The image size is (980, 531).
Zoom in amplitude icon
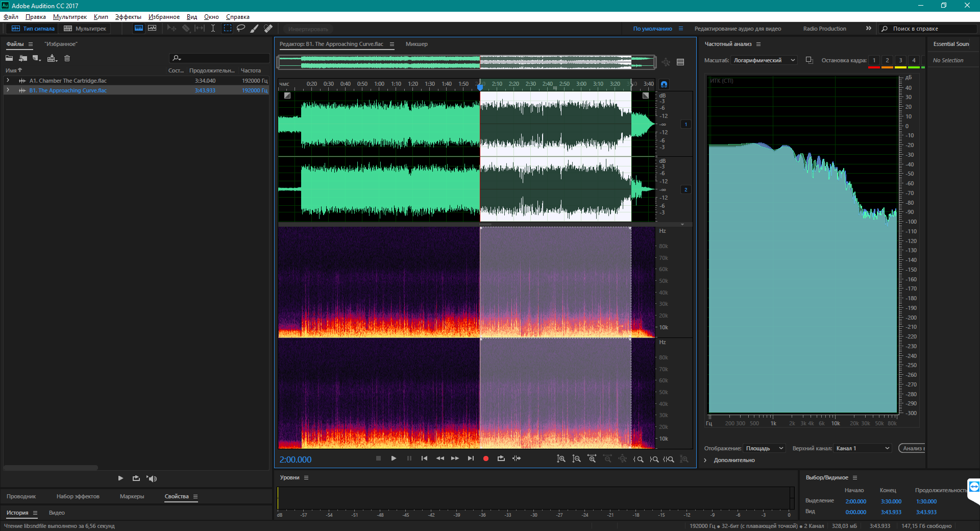coord(561,459)
